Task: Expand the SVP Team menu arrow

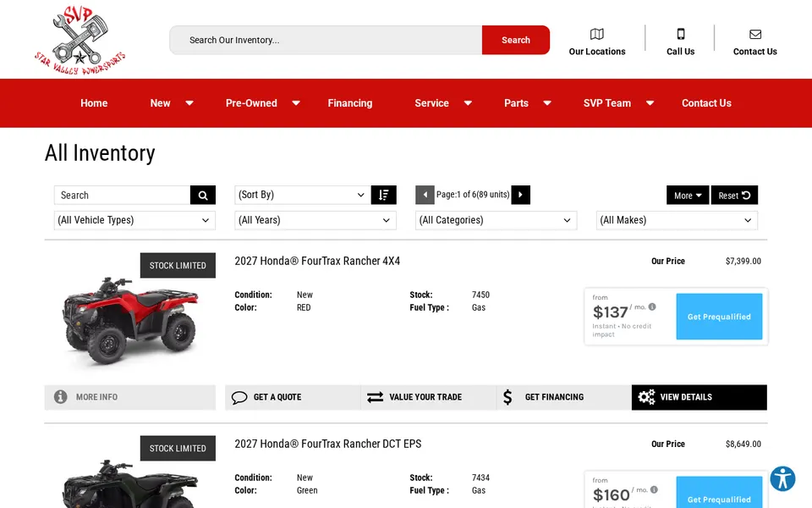Action: (650, 103)
